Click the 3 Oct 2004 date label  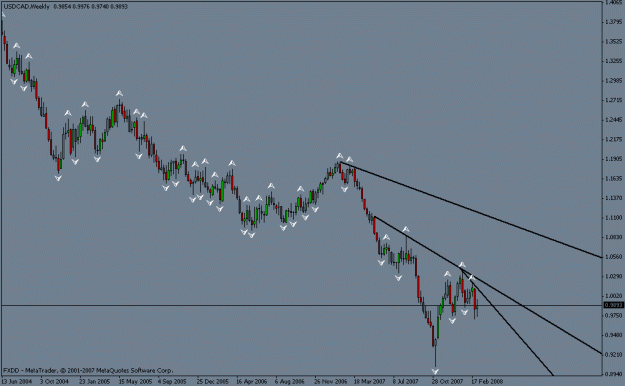point(54,381)
